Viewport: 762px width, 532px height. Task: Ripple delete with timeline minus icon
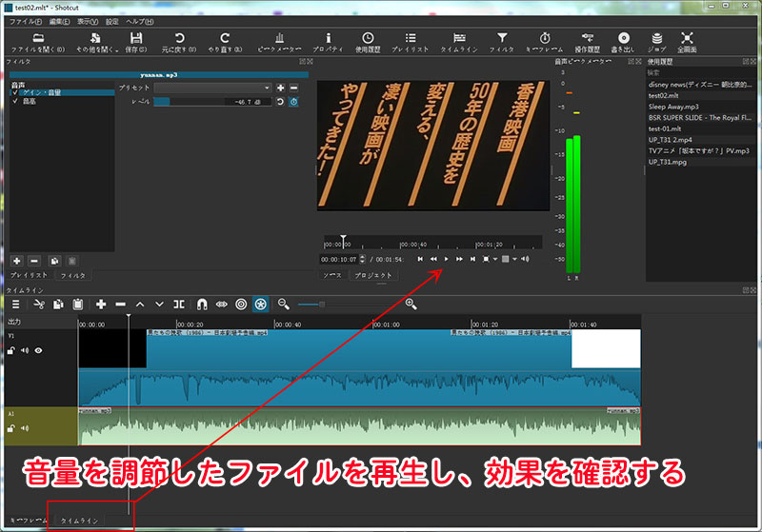tap(121, 305)
